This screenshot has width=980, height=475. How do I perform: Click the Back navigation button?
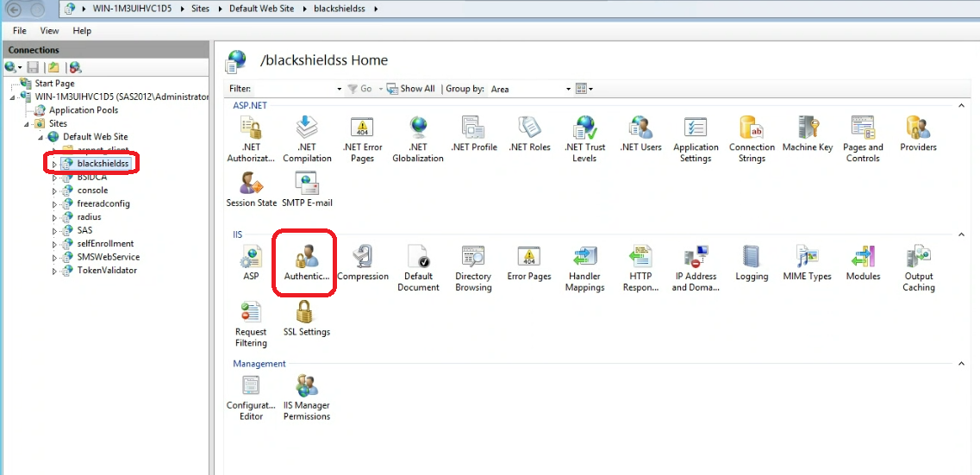[15, 9]
